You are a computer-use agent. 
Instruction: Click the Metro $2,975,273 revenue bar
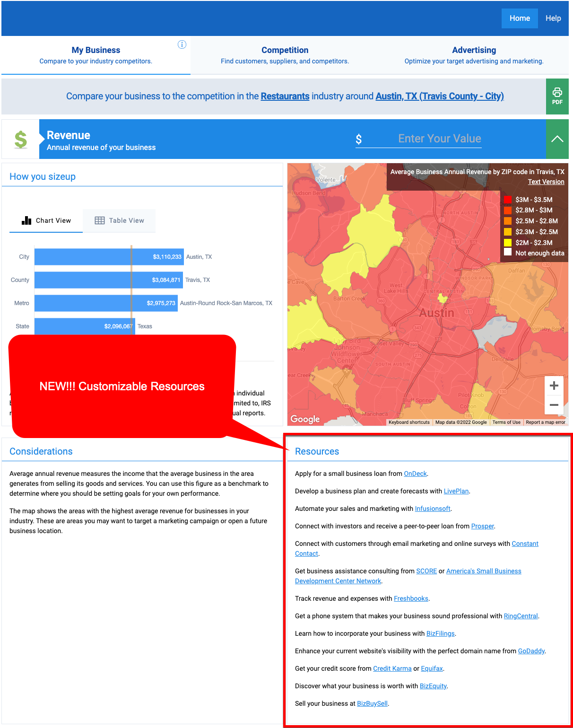click(x=106, y=303)
